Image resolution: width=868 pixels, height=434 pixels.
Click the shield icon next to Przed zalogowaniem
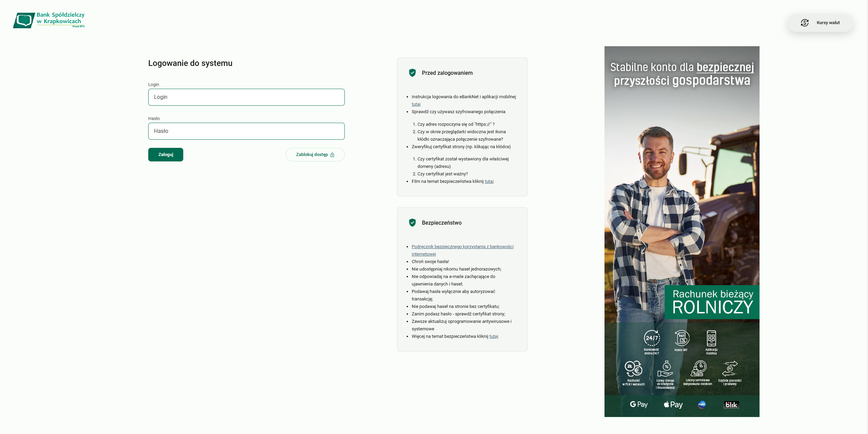(412, 72)
